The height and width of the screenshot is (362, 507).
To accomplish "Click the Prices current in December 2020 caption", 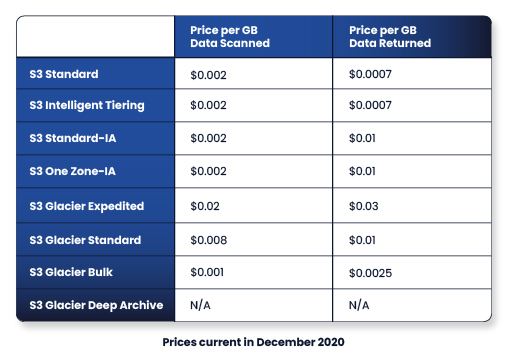I will click(x=253, y=342).
